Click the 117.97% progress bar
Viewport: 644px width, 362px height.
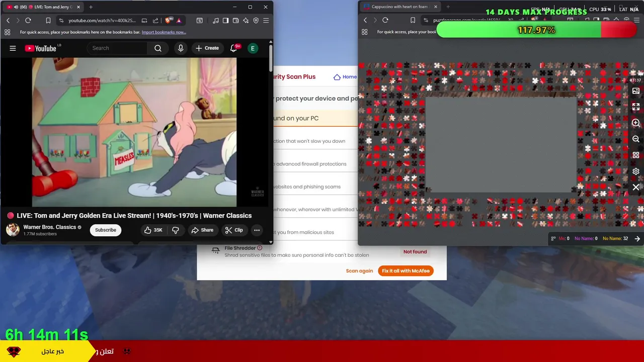536,30
